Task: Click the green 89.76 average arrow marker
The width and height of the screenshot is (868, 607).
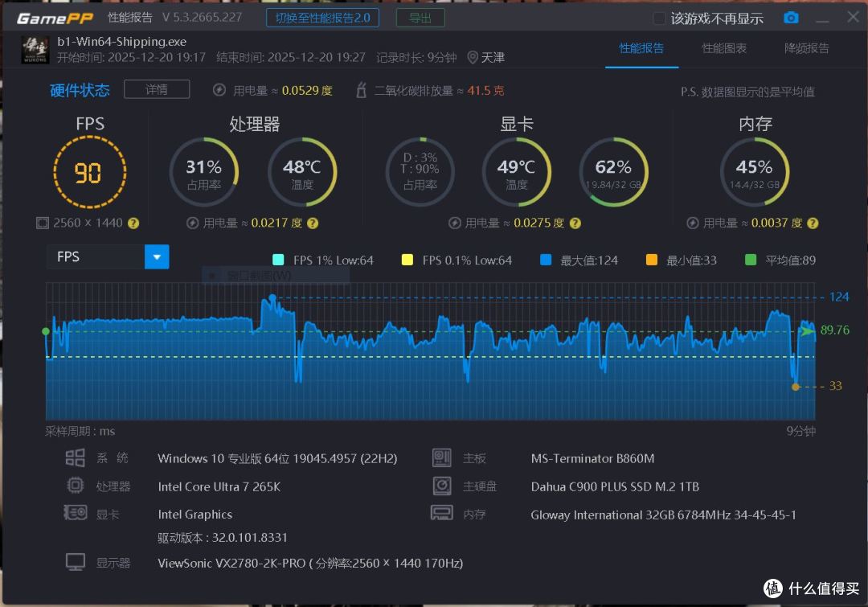Action: pyautogui.click(x=807, y=331)
